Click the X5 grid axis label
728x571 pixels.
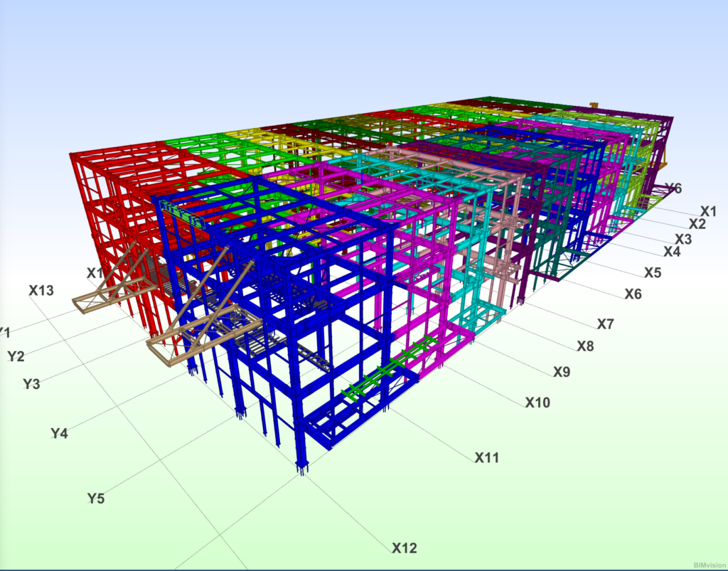[652, 272]
